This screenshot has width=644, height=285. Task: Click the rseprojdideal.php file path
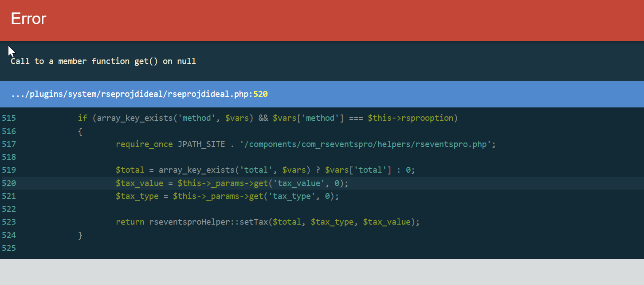[131, 94]
